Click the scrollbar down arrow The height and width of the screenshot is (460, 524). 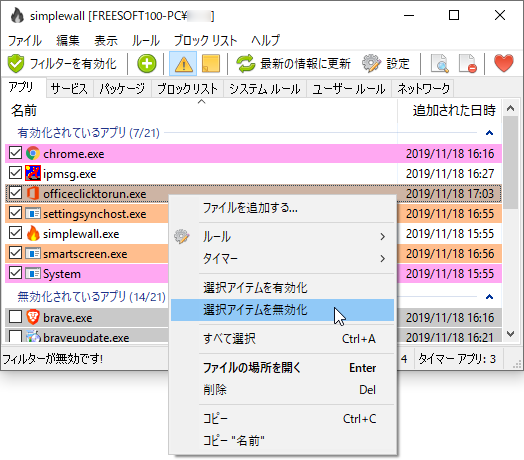(x=510, y=334)
